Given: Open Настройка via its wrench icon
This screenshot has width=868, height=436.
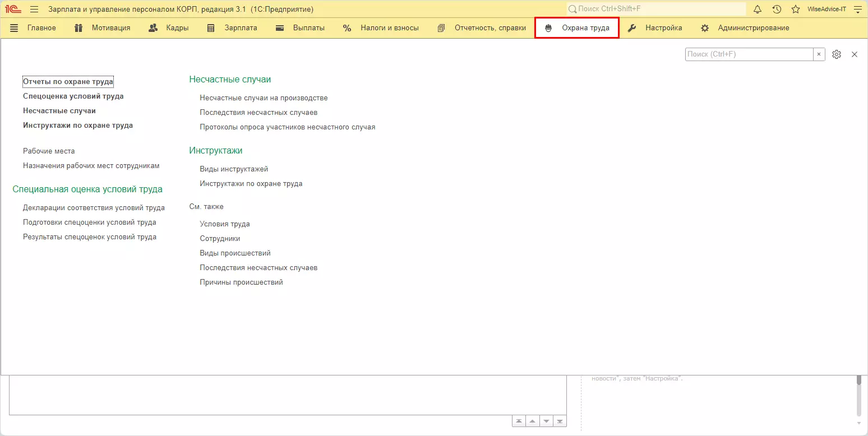Looking at the screenshot, I should coord(632,28).
